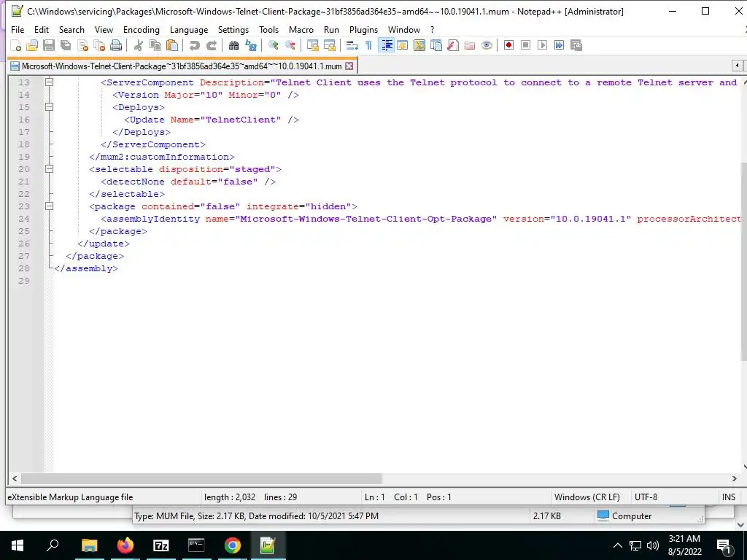
Task: Click the tab bar scroll left arrow
Action: pyautogui.click(x=737, y=65)
